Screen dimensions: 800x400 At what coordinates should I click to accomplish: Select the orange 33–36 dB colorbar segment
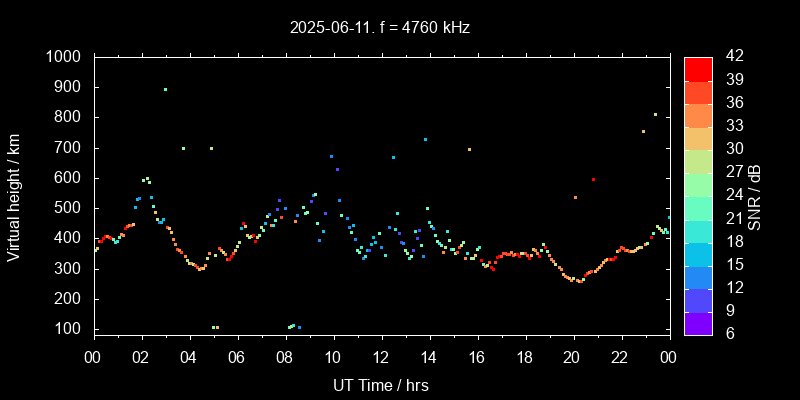point(697,115)
